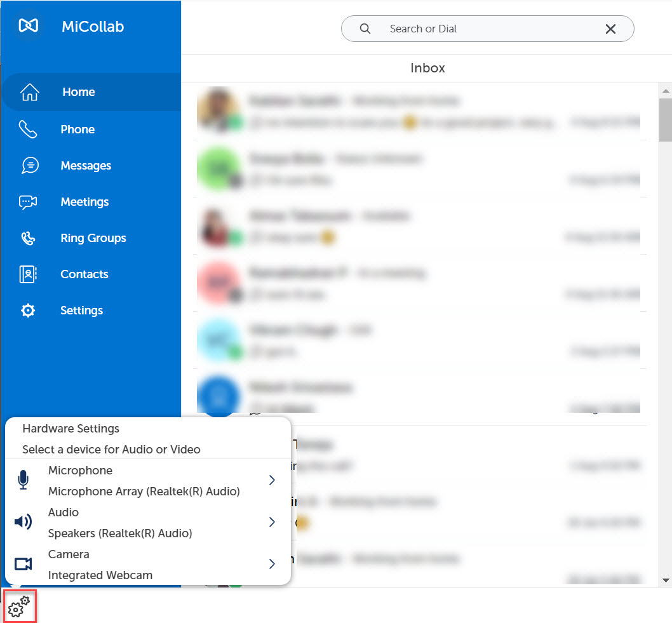
Task: Expand the Audio speakers chevron
Action: [272, 522]
